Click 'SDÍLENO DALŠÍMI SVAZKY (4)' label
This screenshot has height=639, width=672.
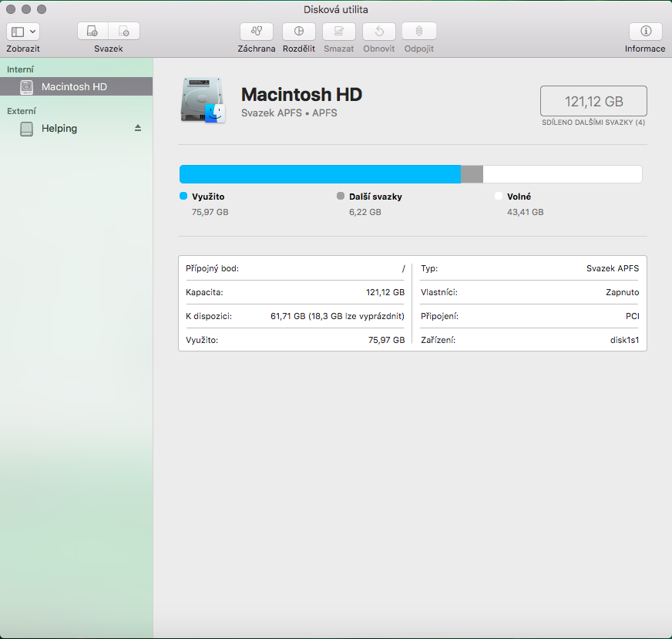593,123
